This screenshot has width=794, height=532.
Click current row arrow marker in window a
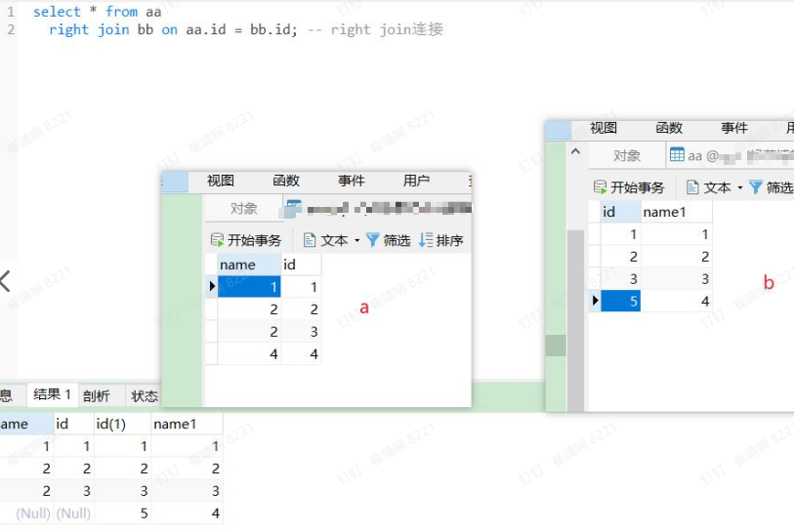pos(212,287)
